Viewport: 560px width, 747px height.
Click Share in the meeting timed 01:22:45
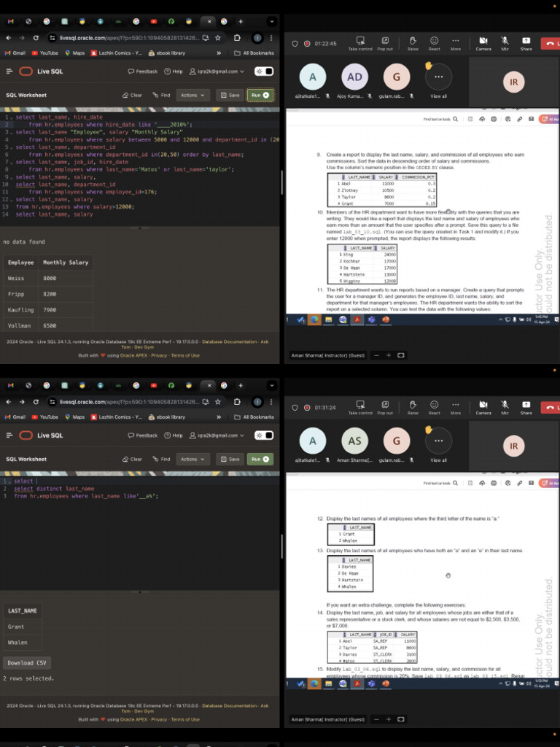point(526,43)
